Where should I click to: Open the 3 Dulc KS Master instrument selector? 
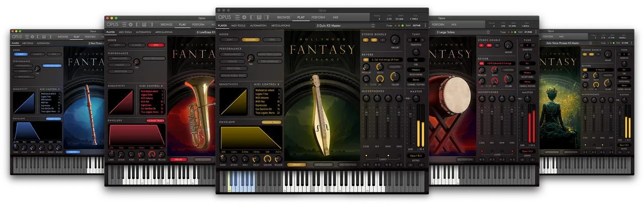tap(345, 26)
